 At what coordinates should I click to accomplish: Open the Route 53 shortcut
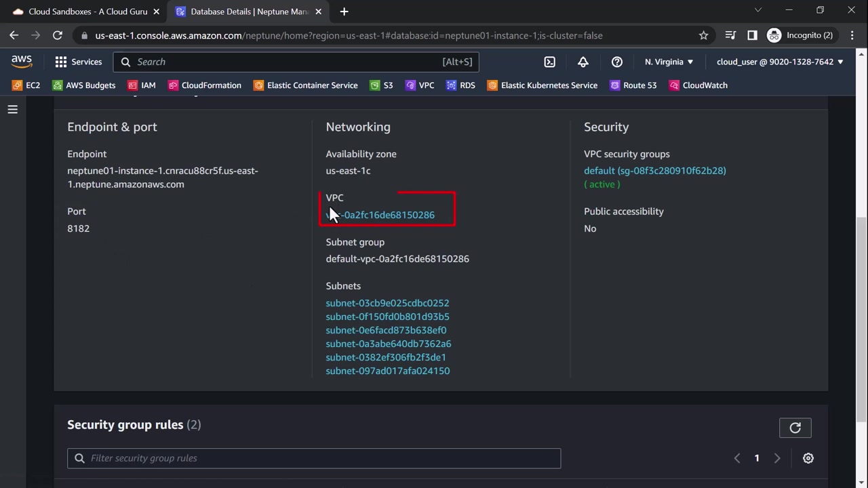point(633,85)
